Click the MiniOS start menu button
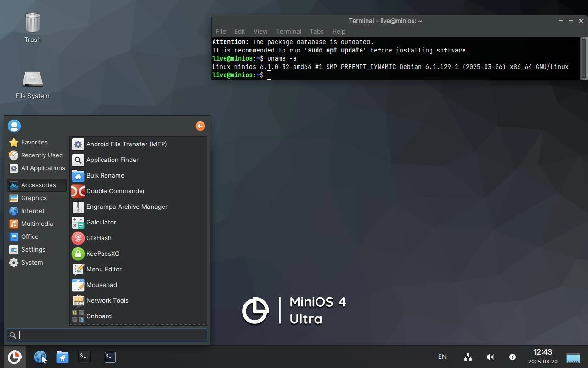Viewport: 588px width, 368px height. (14, 357)
